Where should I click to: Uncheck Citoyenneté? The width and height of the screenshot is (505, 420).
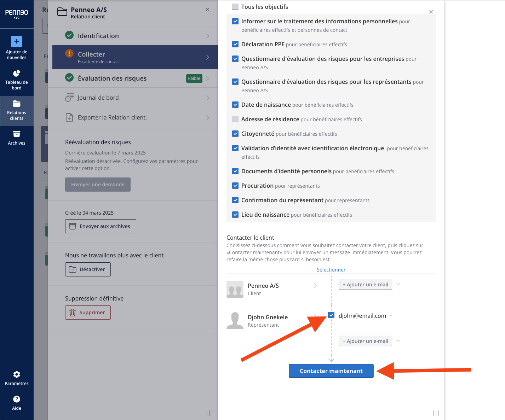[x=235, y=134]
